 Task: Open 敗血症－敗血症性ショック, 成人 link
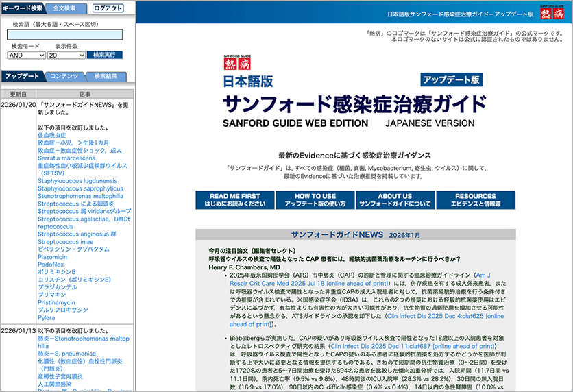[80, 151]
